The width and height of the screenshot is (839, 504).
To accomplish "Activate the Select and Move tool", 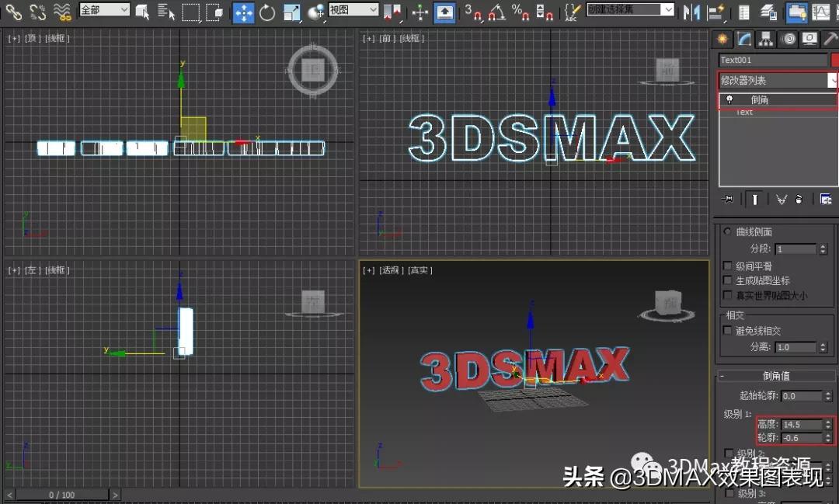I will [x=243, y=12].
